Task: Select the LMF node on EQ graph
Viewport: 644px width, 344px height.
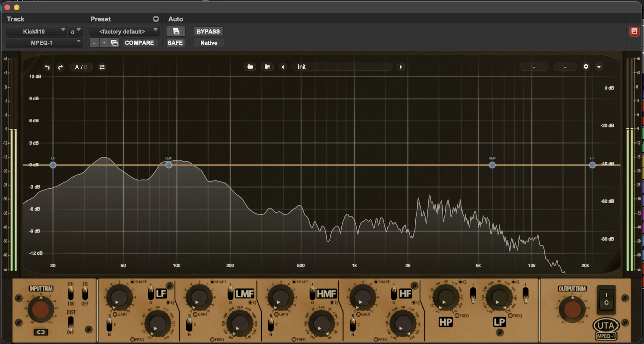Action: [x=169, y=165]
